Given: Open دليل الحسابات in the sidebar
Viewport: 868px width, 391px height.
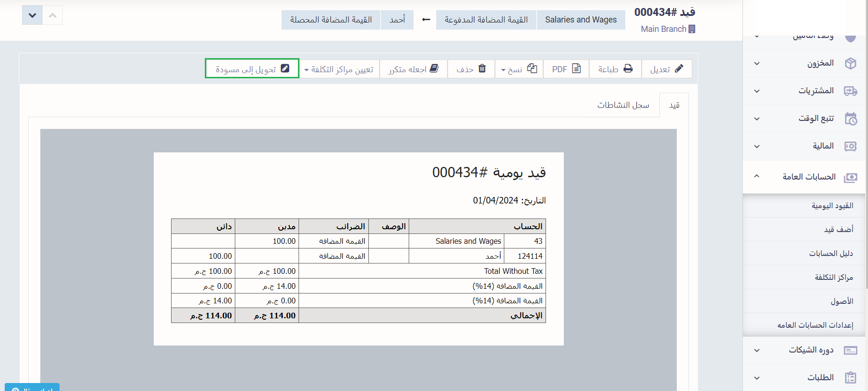Looking at the screenshot, I should [x=831, y=254].
